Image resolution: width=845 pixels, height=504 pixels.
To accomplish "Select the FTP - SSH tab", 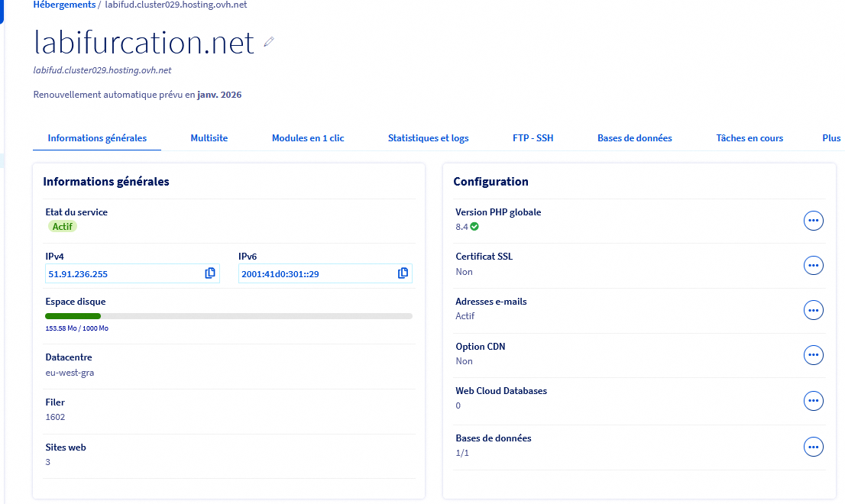I will pos(533,138).
